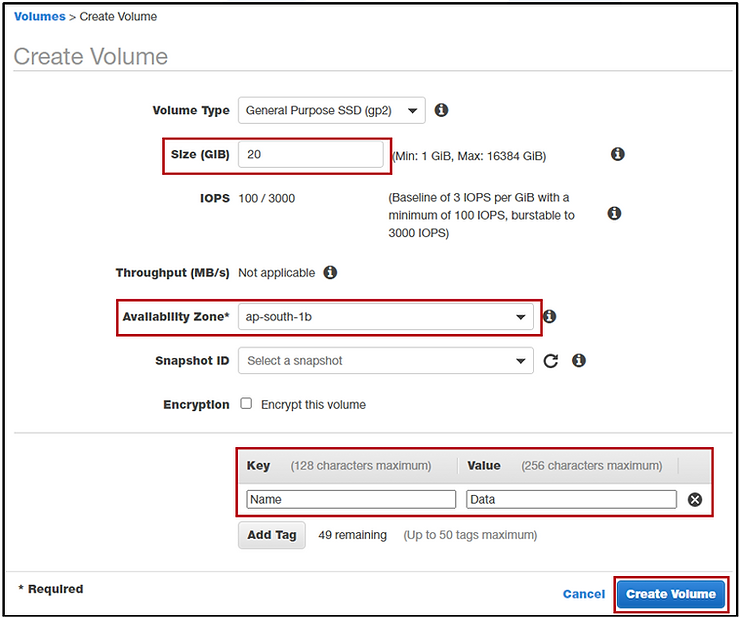Refresh the snapshot list

pos(550,361)
